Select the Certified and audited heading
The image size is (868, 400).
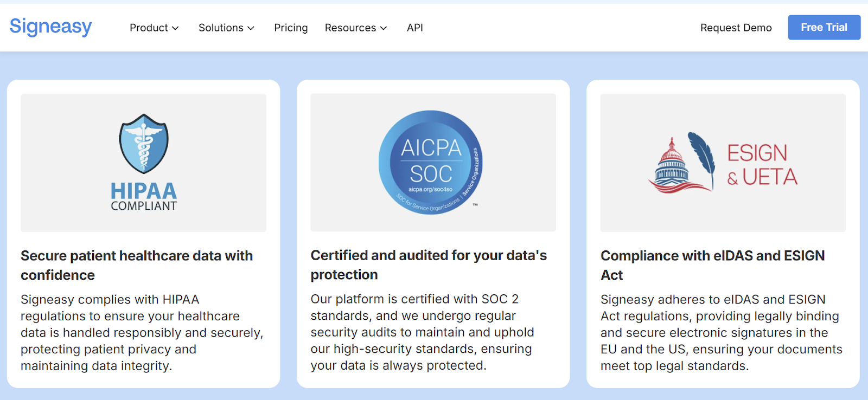[x=429, y=264]
